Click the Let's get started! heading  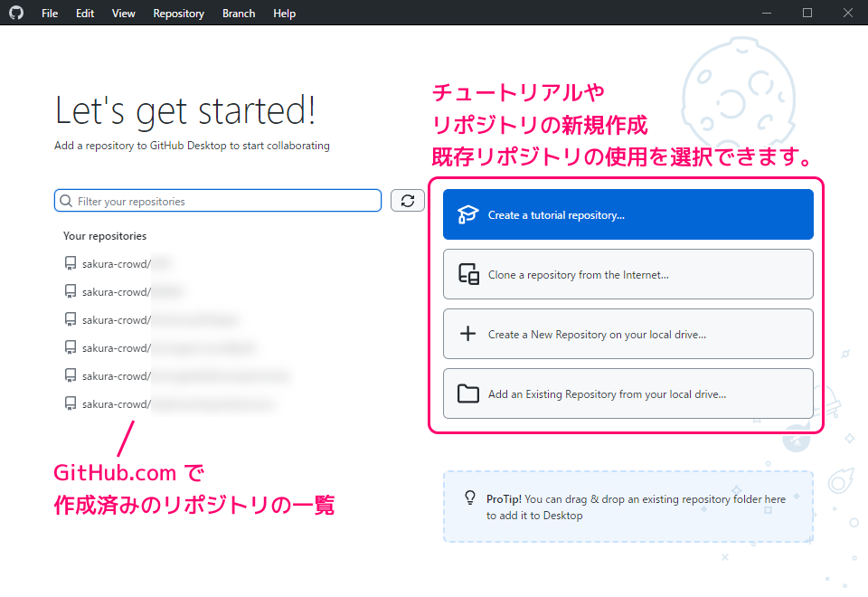click(185, 111)
